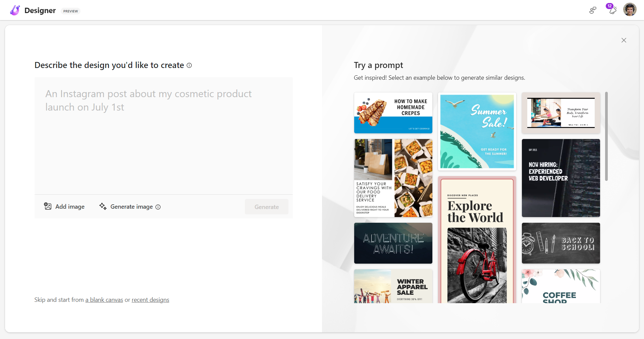Viewport: 644px width, 339px height.
Task: Dismiss the dialog with the X icon
Action: [624, 40]
